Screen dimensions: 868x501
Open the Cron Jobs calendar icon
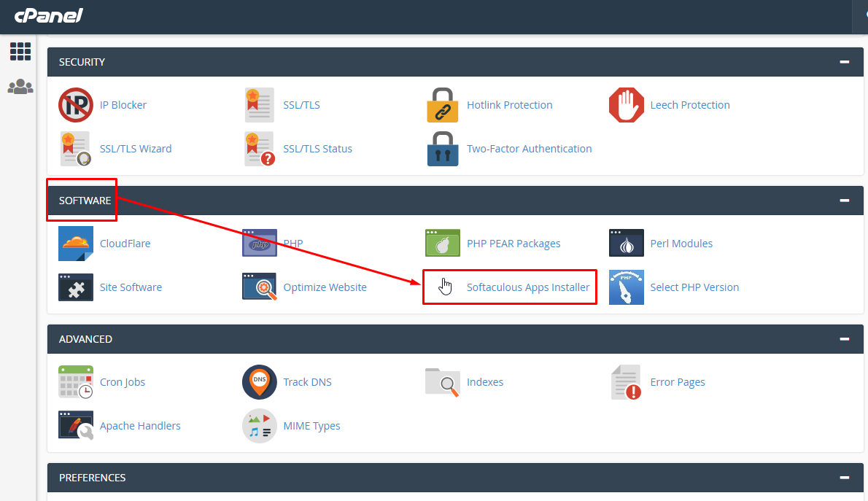(x=76, y=381)
